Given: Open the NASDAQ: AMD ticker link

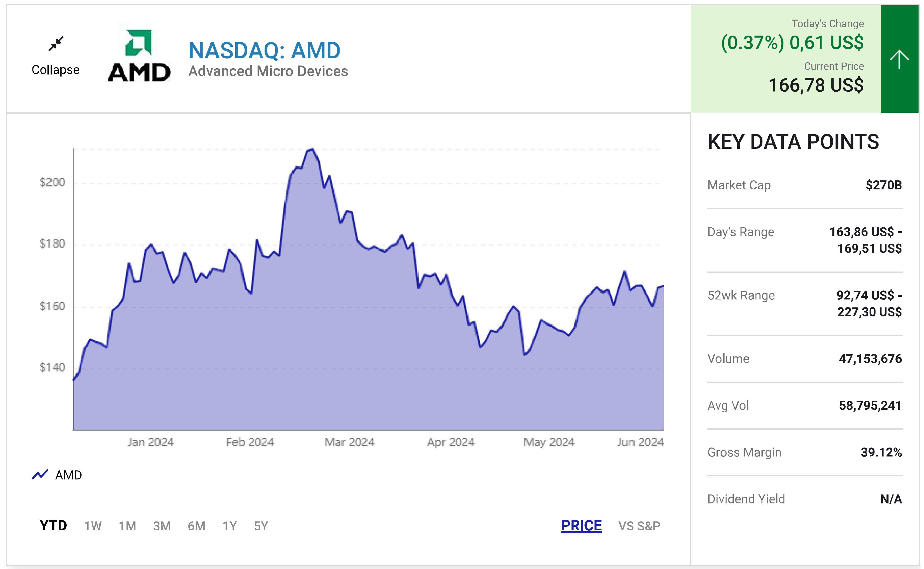Looking at the screenshot, I should click(264, 50).
